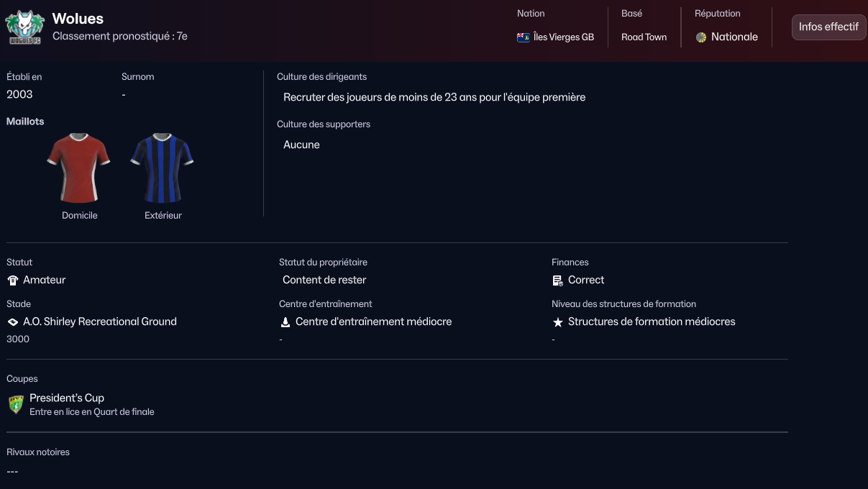Click the Amateur status shirt icon
Image resolution: width=868 pixels, height=489 pixels.
13,280
